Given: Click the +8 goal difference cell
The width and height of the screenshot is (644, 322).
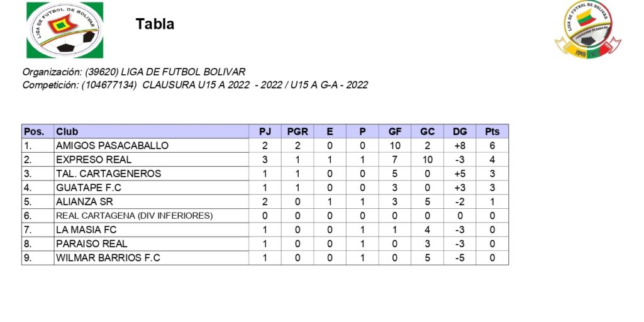Looking at the screenshot, I should (460, 145).
